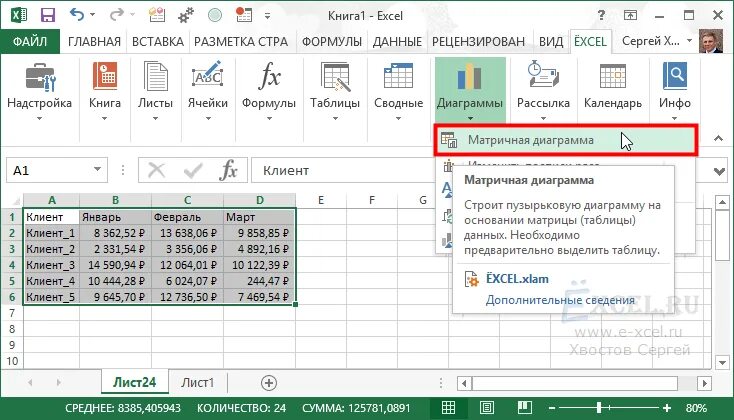This screenshot has height=420, width=734.
Task: Expand the formula bar
Action: [719, 171]
